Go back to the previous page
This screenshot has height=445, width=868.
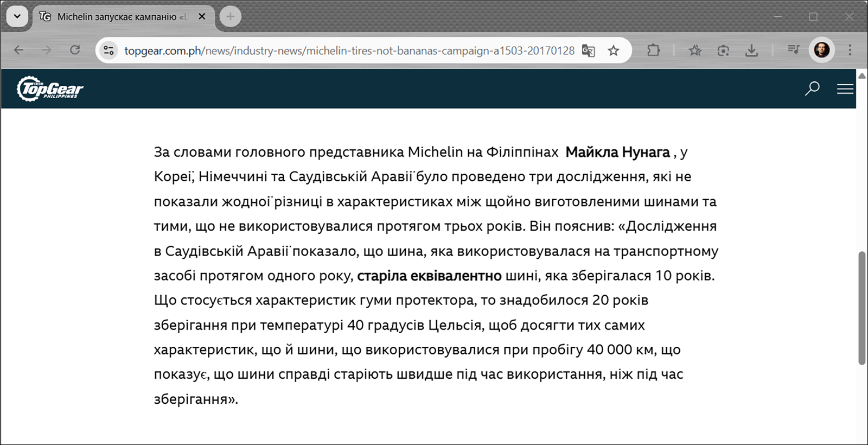coord(18,50)
